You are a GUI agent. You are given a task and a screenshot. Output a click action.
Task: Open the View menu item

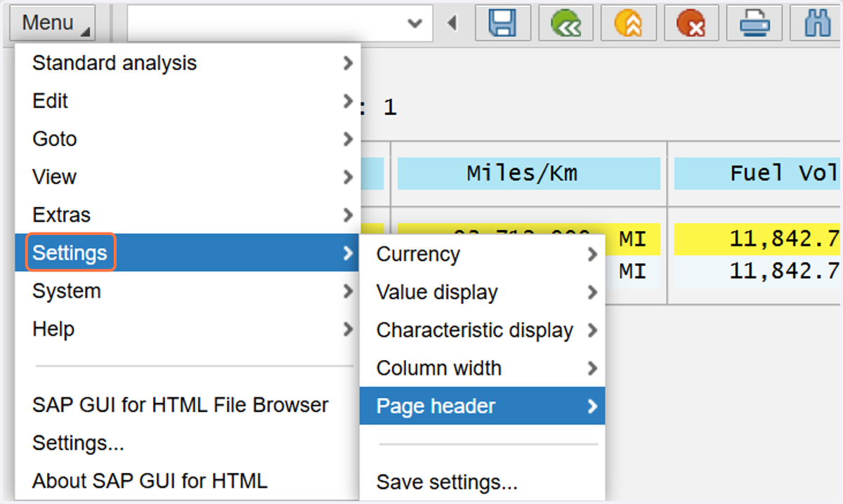pyautogui.click(x=188, y=177)
